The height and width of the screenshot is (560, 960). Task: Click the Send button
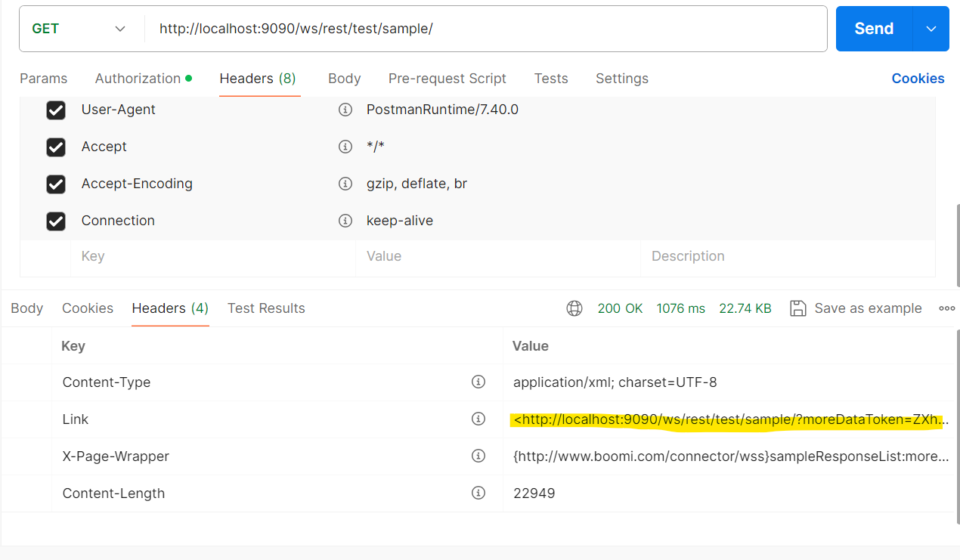pos(873,28)
